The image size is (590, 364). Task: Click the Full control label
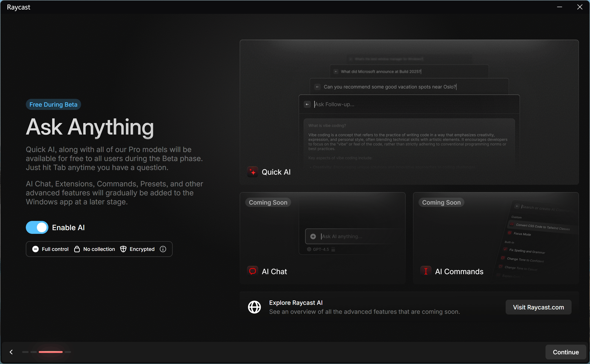pyautogui.click(x=55, y=249)
